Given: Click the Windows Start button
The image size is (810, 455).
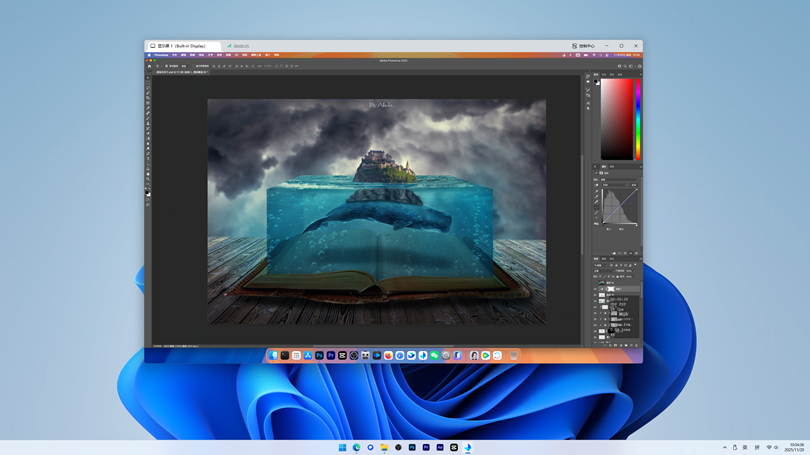Looking at the screenshot, I should pos(342,448).
